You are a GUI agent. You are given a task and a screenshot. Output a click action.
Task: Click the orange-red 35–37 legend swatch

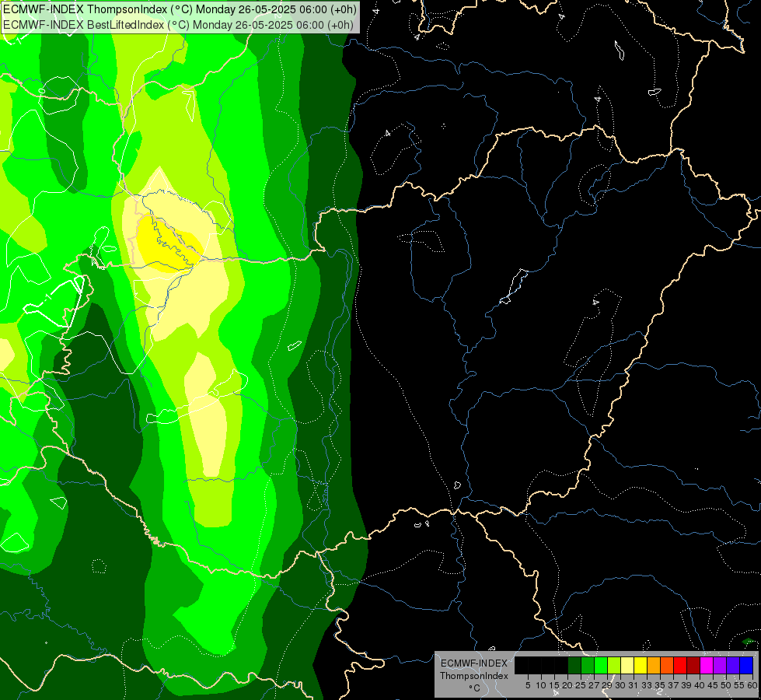(x=667, y=665)
